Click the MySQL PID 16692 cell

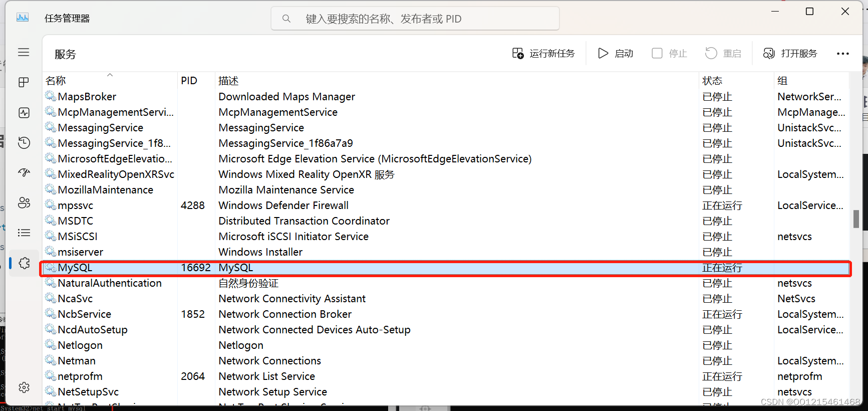pos(196,268)
